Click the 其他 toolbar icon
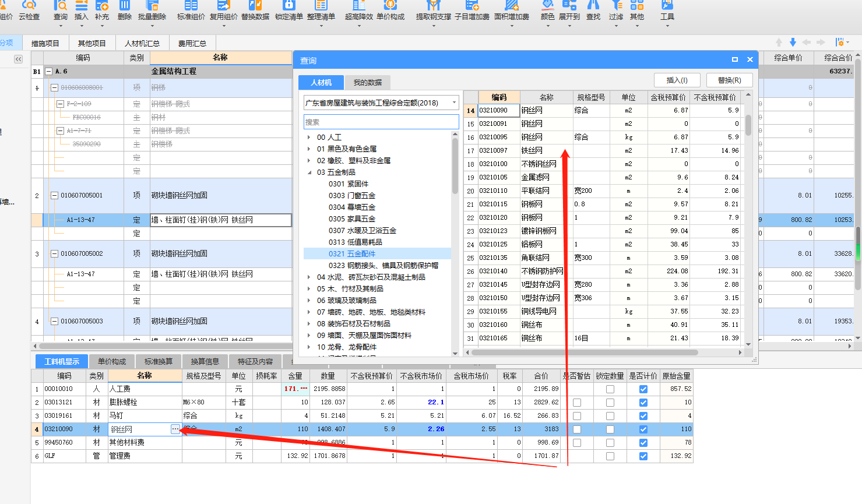Screen dimensions: 862x504 coord(637,10)
